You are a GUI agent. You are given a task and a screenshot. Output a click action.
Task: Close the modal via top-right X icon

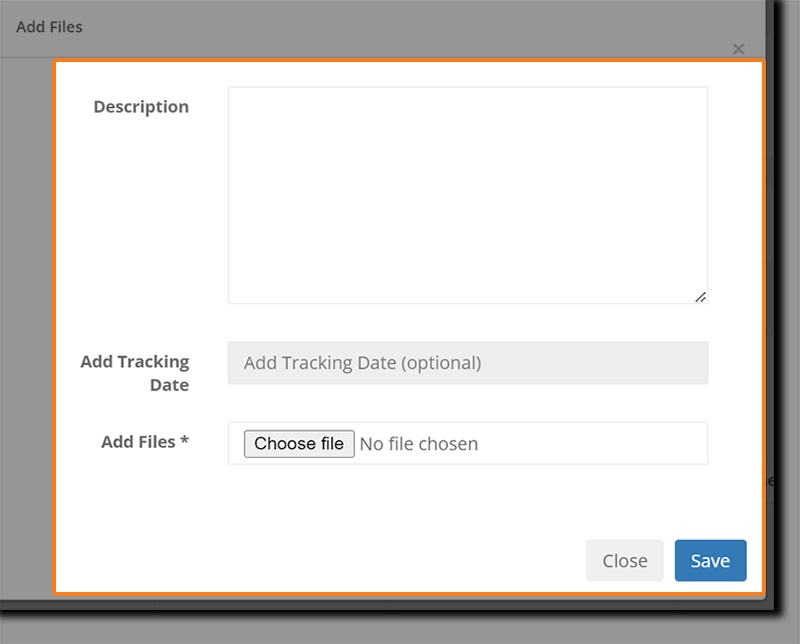tap(738, 48)
